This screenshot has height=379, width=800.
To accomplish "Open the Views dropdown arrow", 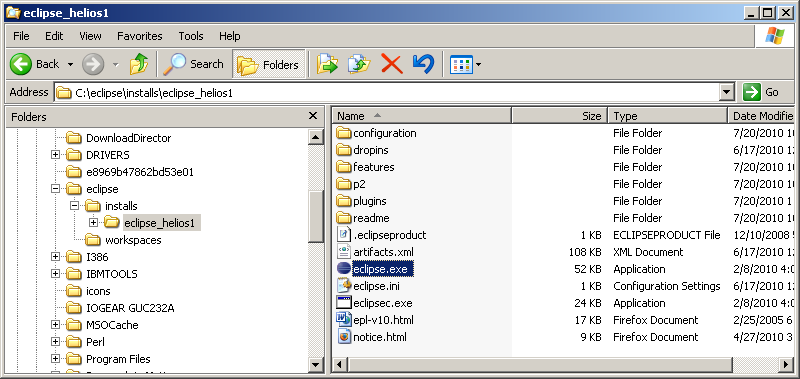I will tap(479, 65).
